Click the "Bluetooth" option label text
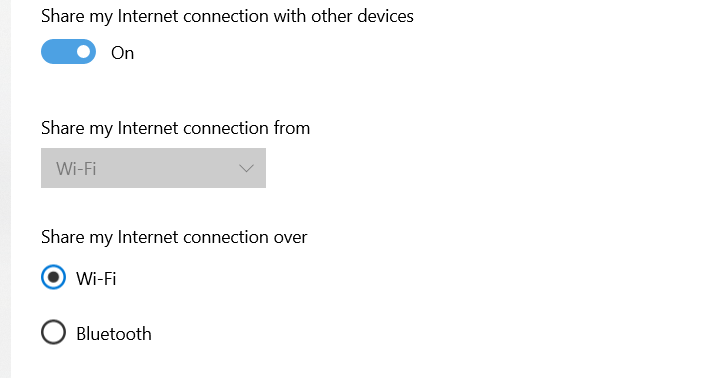Screen dimensions: 701x378 point(114,334)
